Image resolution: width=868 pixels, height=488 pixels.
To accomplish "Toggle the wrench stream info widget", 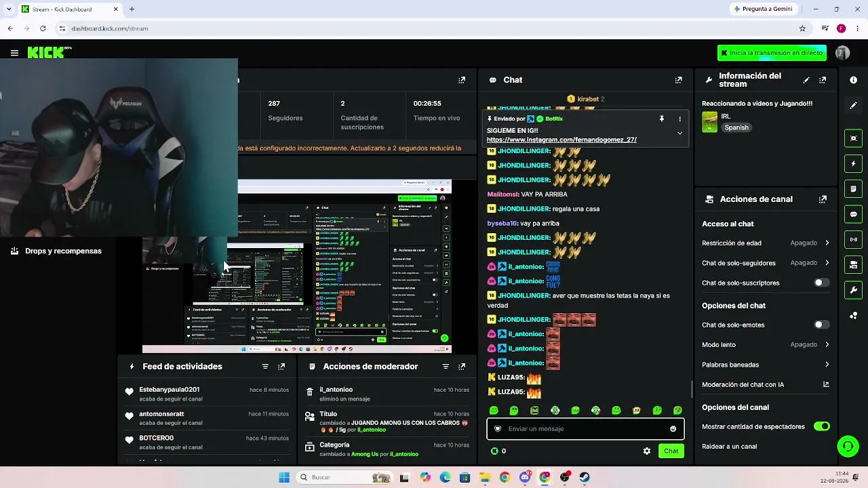I will click(x=853, y=290).
